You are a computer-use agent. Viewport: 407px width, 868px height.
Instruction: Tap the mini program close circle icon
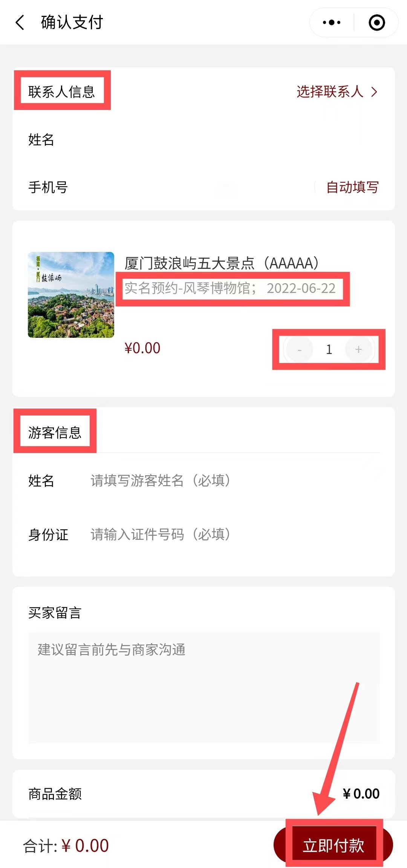(x=376, y=23)
